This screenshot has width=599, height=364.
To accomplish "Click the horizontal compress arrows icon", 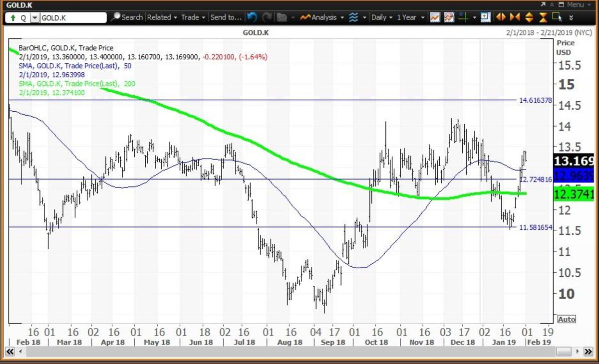I will 515,17.
